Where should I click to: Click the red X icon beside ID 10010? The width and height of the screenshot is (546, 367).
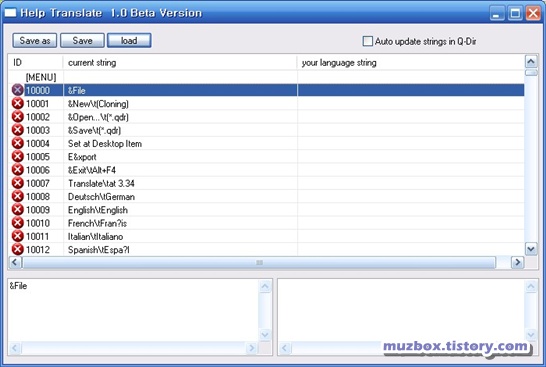pos(17,223)
